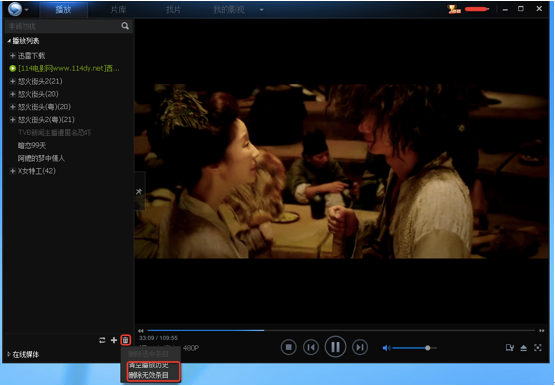Click the search magnifier icon
This screenshot has height=386, width=555.
click(x=125, y=26)
